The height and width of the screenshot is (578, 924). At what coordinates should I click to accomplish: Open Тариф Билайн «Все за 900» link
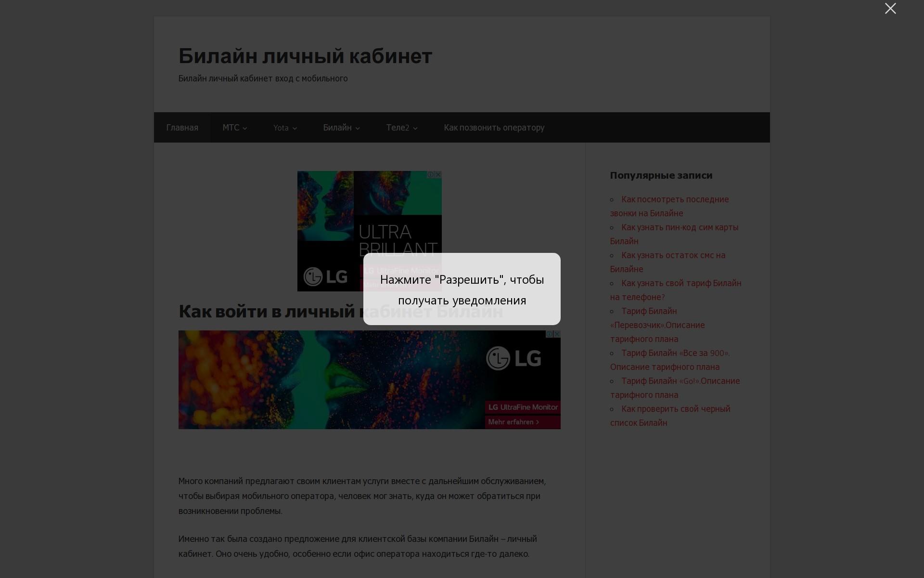click(x=670, y=360)
